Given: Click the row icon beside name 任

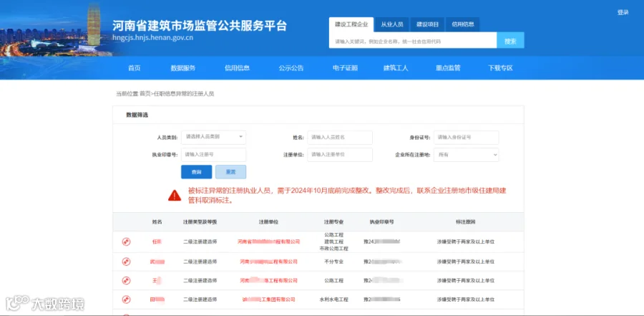Looking at the screenshot, I should point(127,242).
